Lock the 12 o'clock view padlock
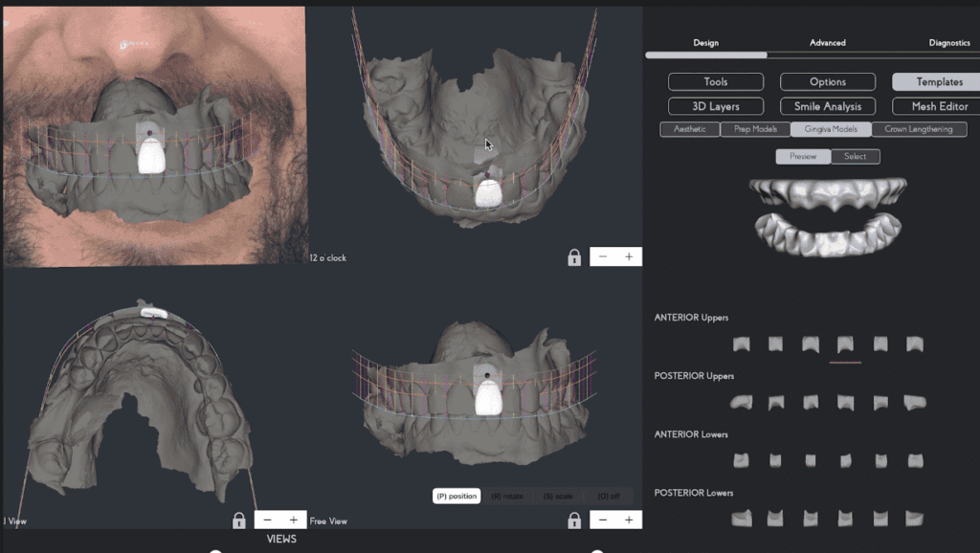 point(574,256)
